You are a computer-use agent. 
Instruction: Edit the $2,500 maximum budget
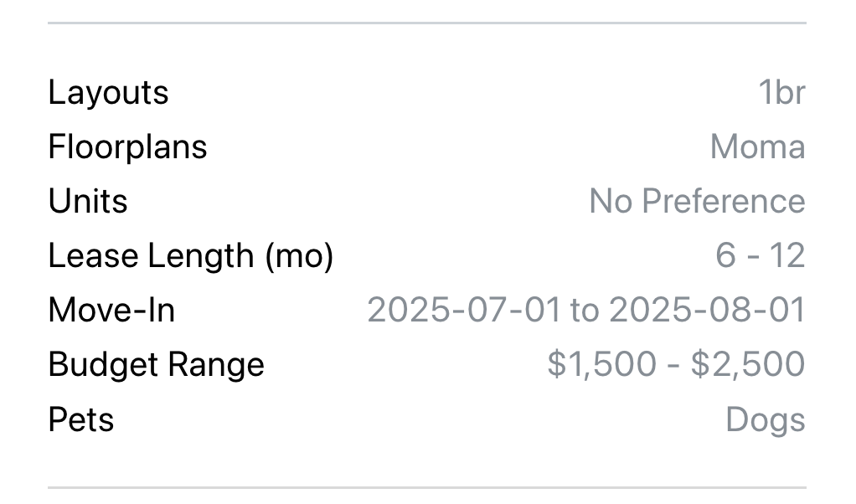click(x=748, y=365)
